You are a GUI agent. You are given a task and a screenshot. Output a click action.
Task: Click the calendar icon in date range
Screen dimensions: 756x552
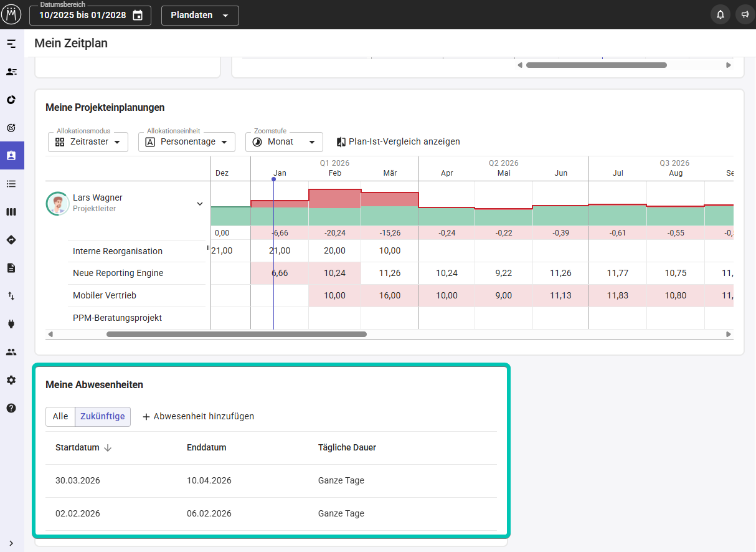pyautogui.click(x=138, y=16)
